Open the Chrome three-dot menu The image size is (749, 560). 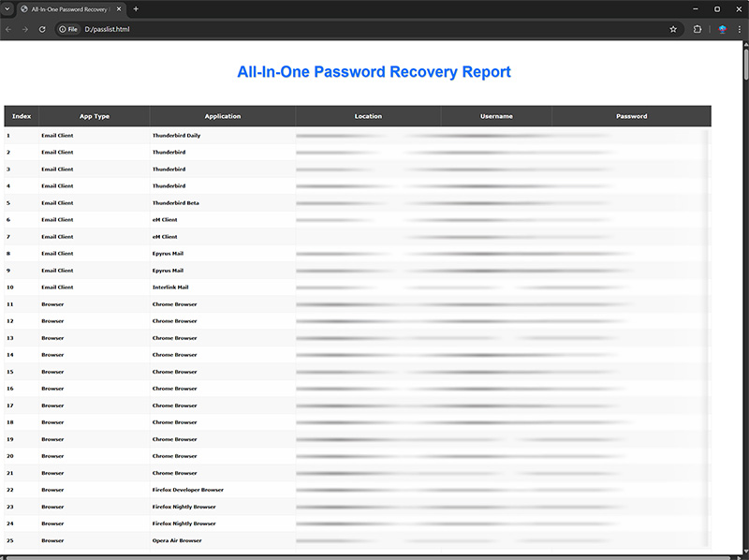point(739,29)
